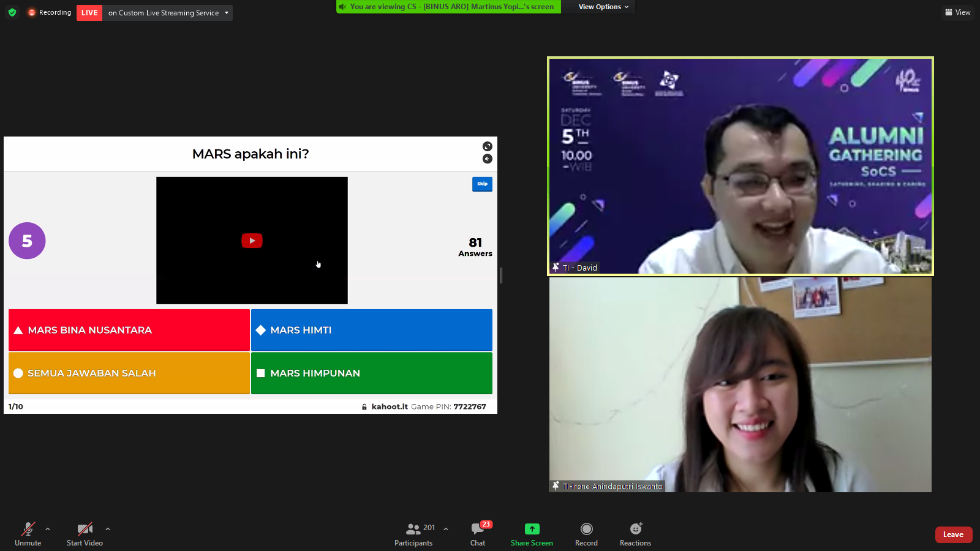
Task: Click the Kahoot sound icon below fullscreen
Action: click(487, 159)
